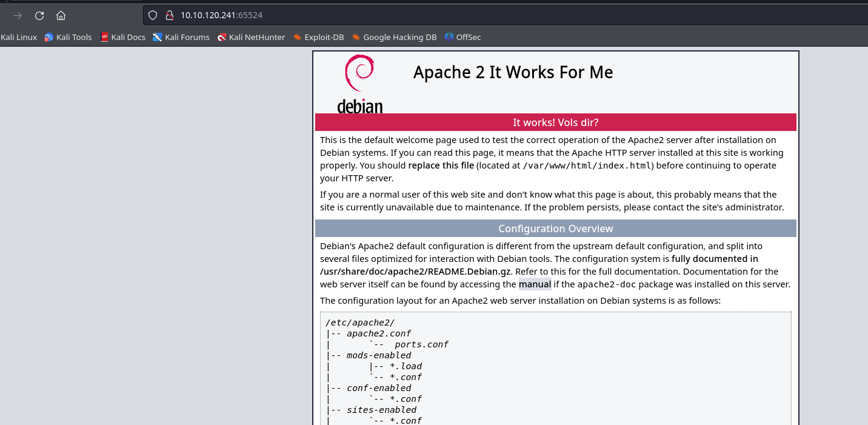Click the 'conf-enabled' line in tree
Image resolution: width=868 pixels, height=425 pixels.
click(x=379, y=388)
